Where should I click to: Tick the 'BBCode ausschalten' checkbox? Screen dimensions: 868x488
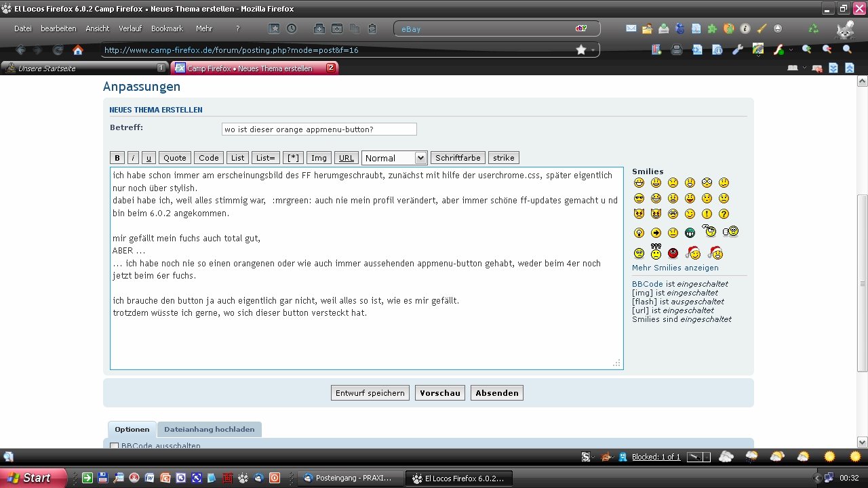[x=114, y=446]
